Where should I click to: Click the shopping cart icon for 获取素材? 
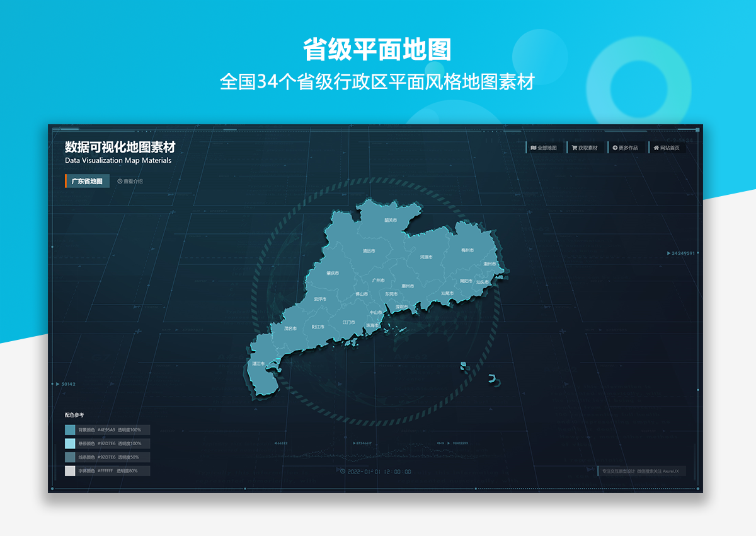[x=575, y=148]
